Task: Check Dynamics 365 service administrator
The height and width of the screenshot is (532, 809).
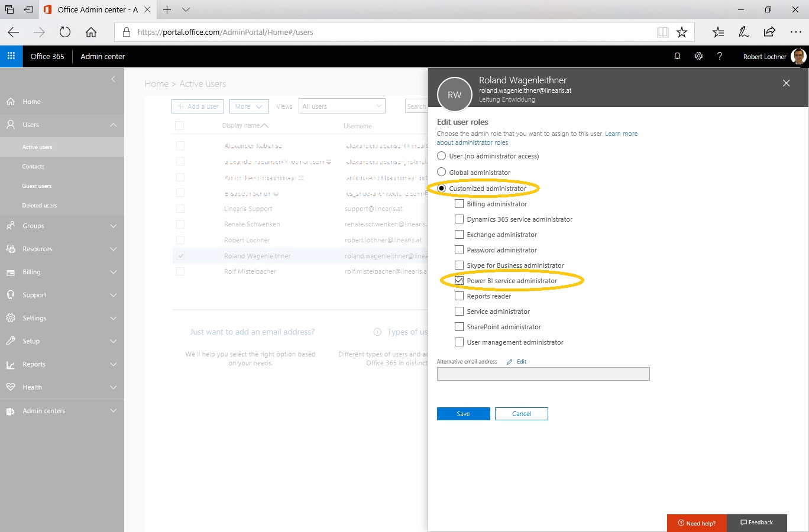Action: coord(459,219)
